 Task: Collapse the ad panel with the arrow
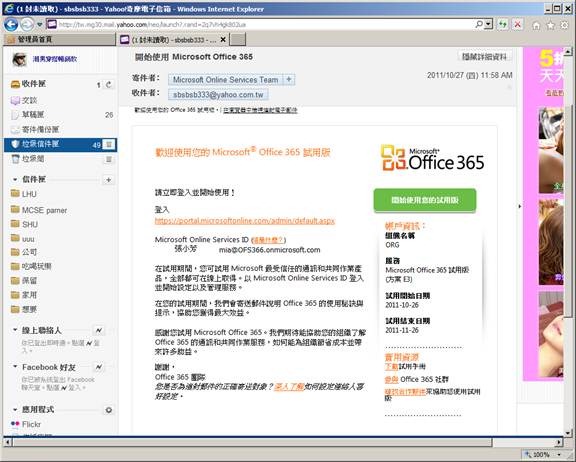point(519,206)
